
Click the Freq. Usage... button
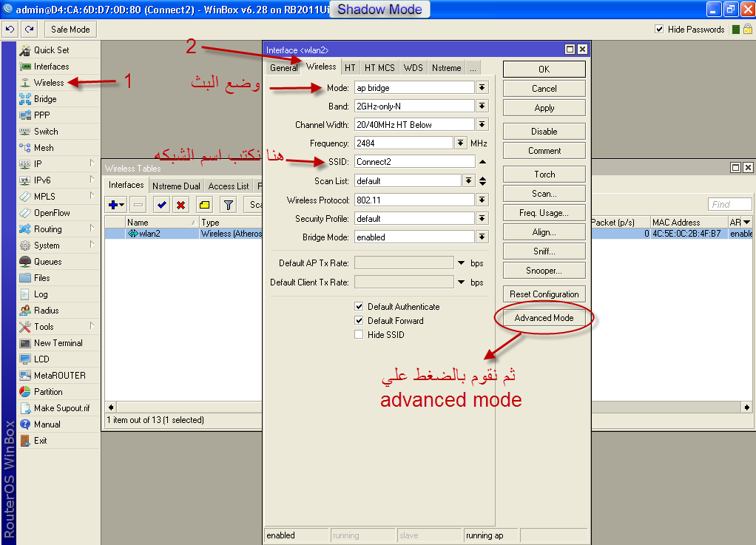point(544,213)
